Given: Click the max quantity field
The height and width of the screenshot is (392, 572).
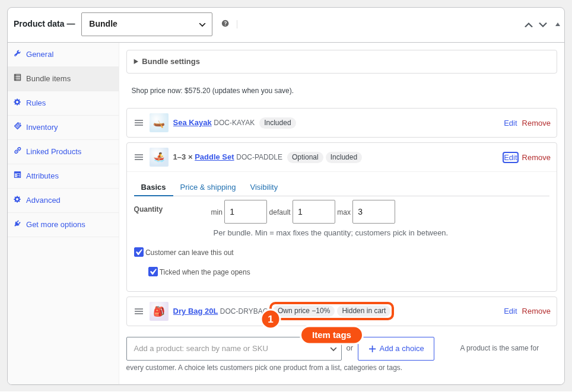Looking at the screenshot, I should point(374,212).
